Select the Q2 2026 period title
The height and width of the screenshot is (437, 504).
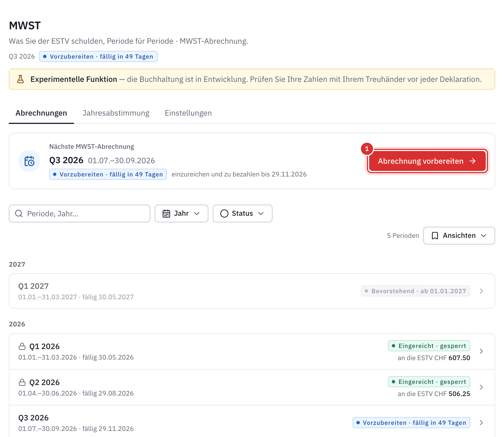pos(44,382)
